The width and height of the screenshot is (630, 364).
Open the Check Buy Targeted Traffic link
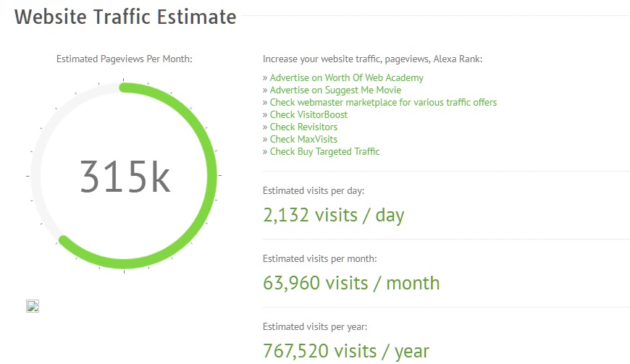324,152
